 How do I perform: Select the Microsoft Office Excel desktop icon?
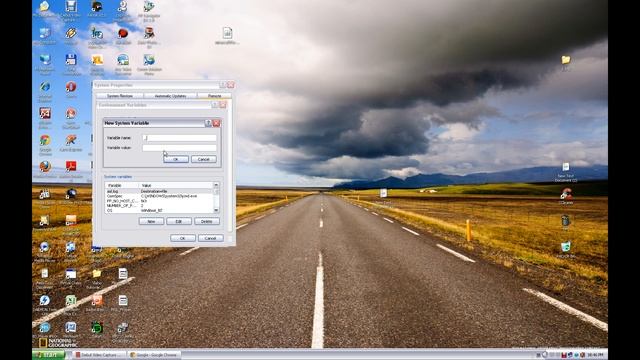pos(71,301)
